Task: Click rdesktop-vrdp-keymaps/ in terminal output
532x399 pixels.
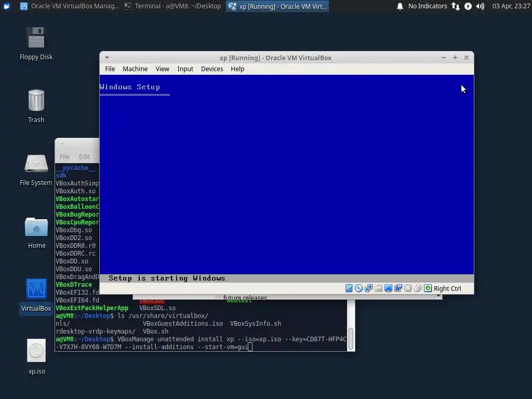Action: pyautogui.click(x=96, y=331)
